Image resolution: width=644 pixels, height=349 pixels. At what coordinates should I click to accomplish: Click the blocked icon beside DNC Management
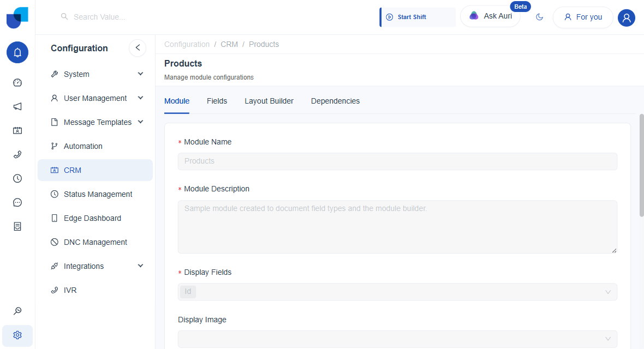coord(54,242)
